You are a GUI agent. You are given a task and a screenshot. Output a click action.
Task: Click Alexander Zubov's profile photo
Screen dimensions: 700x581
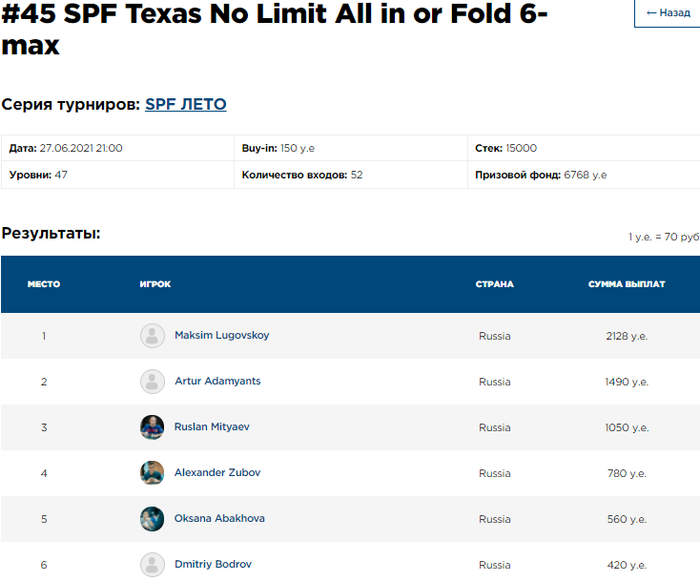pos(152,473)
